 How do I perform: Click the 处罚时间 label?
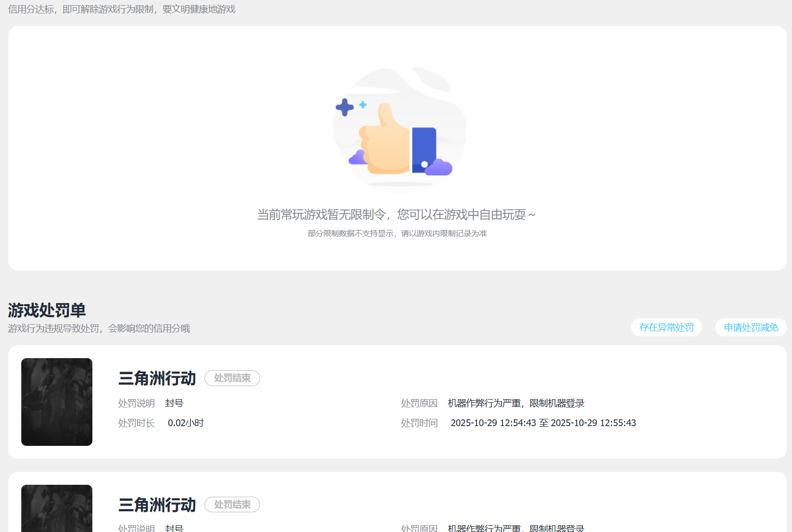tap(419, 423)
